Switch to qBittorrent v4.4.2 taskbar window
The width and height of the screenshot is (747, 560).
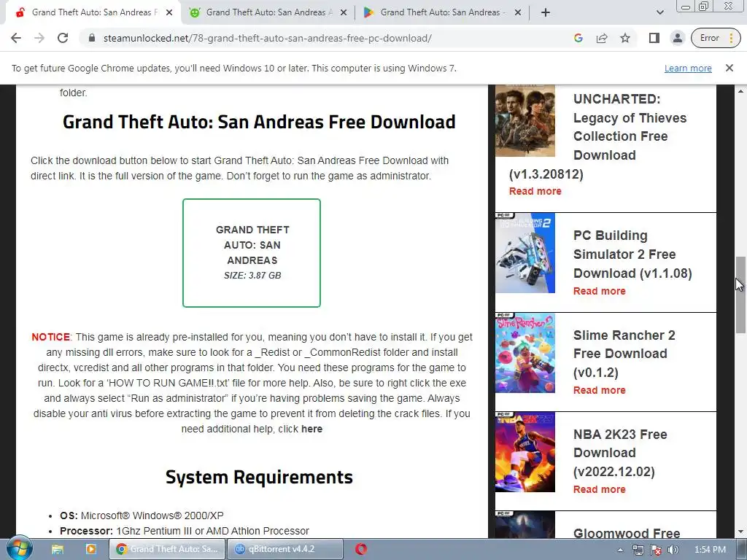pos(285,549)
